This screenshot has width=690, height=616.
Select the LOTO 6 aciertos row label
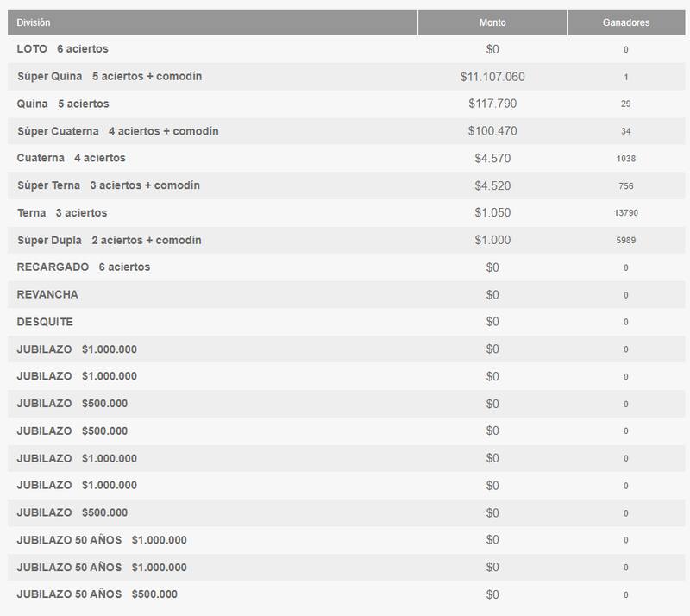pos(63,49)
